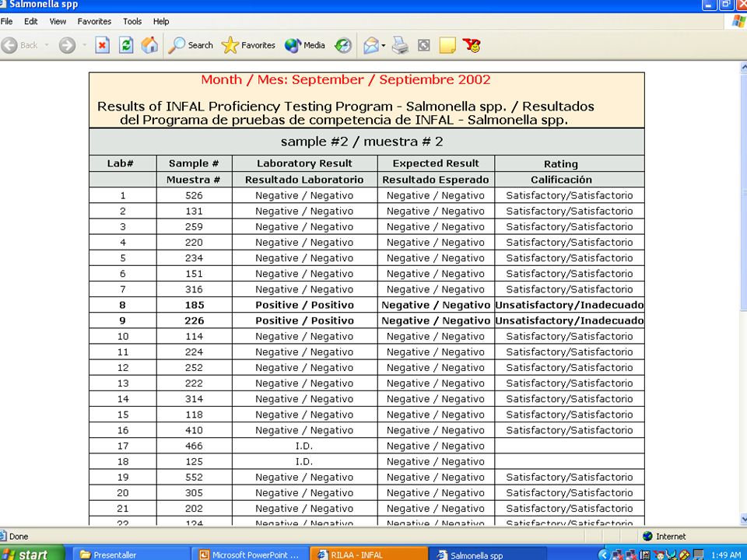Open the Forward history dropdown arrow
This screenshot has width=747, height=560.
point(84,45)
